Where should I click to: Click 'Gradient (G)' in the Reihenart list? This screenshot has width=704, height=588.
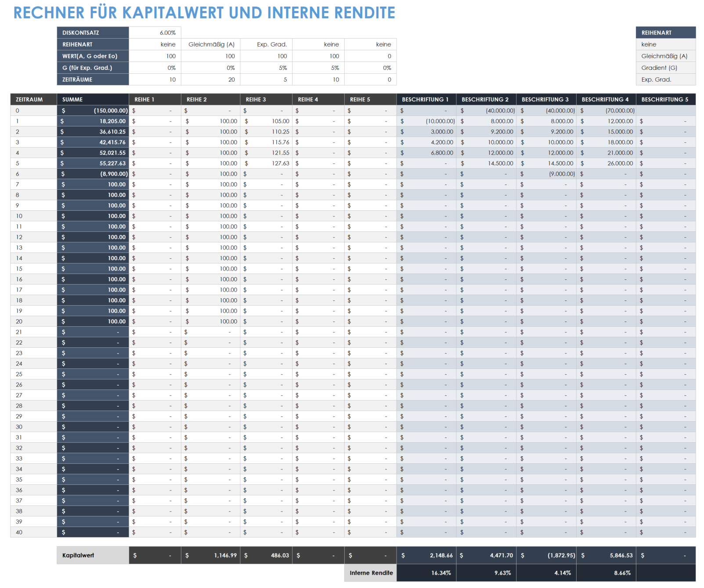pyautogui.click(x=666, y=68)
